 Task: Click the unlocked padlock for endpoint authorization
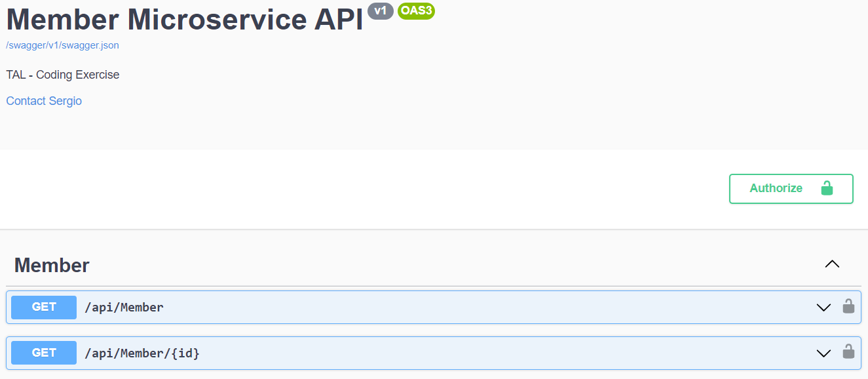tap(848, 307)
